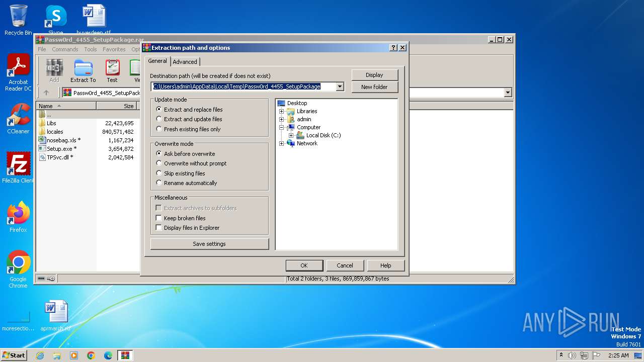Sort by Name column header

click(x=66, y=106)
